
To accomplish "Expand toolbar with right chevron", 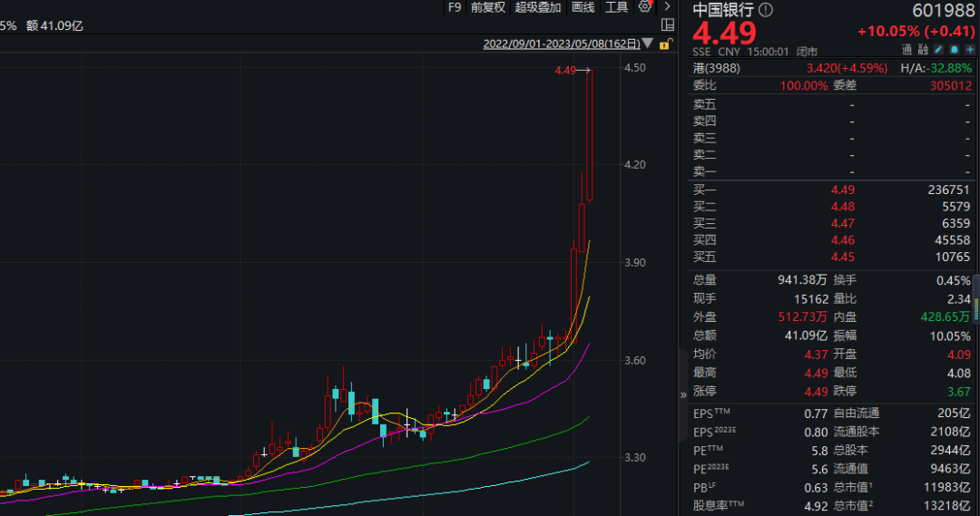I will (x=667, y=7).
